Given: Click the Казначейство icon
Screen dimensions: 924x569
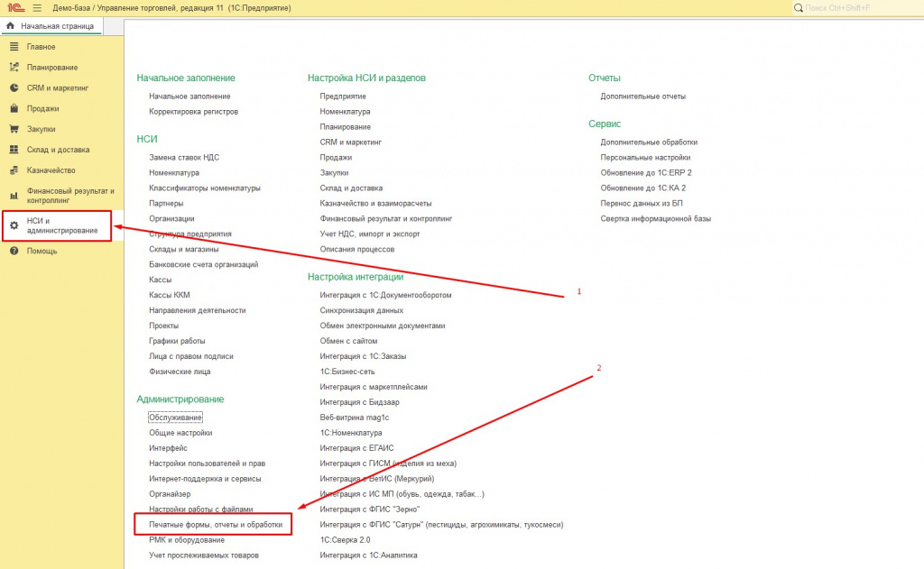Looking at the screenshot, I should [14, 170].
